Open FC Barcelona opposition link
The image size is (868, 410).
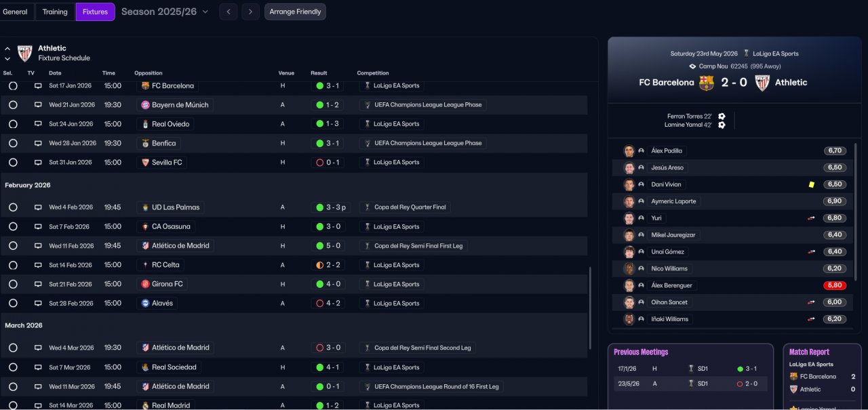tap(167, 86)
